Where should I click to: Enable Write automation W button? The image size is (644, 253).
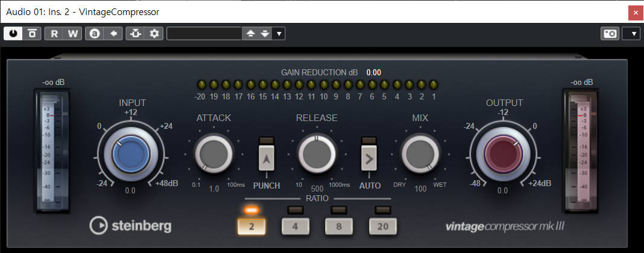point(72,34)
